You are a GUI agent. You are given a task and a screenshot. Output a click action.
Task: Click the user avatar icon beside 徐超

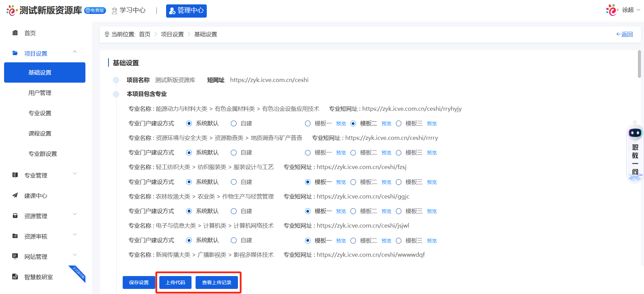click(612, 10)
